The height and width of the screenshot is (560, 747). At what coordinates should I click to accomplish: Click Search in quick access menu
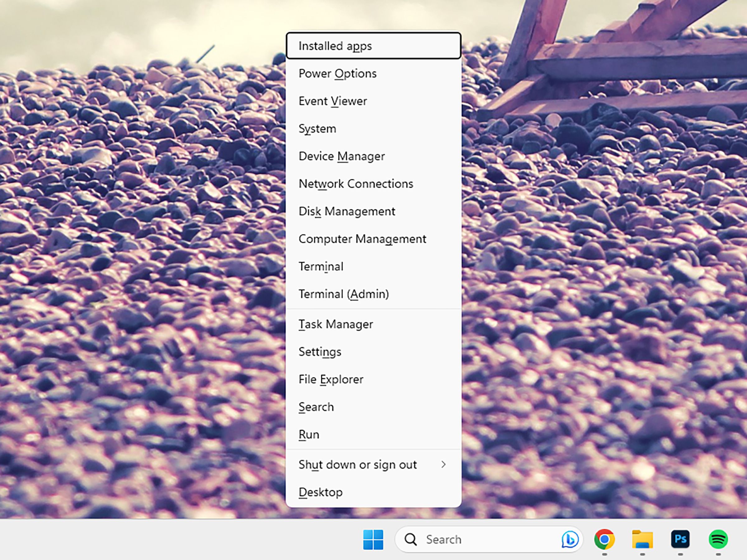(x=315, y=407)
